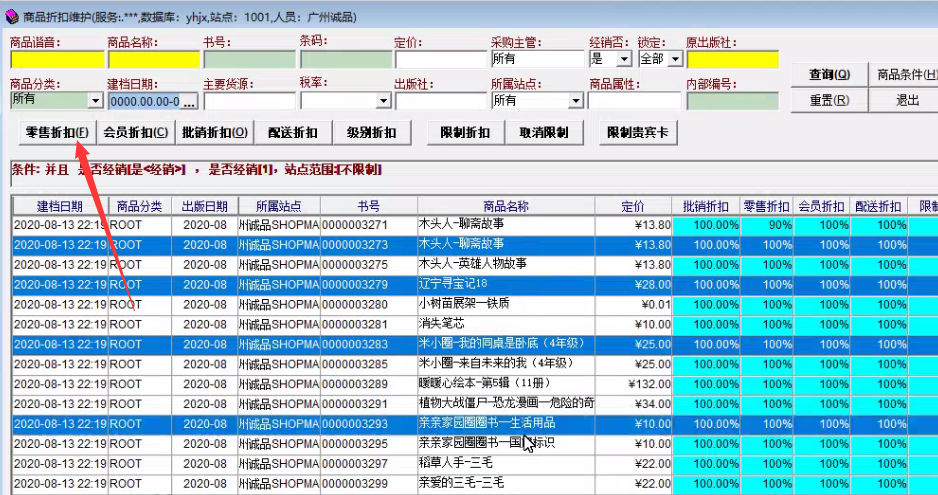
Task: Click the 级别折扣 button
Action: (x=371, y=133)
